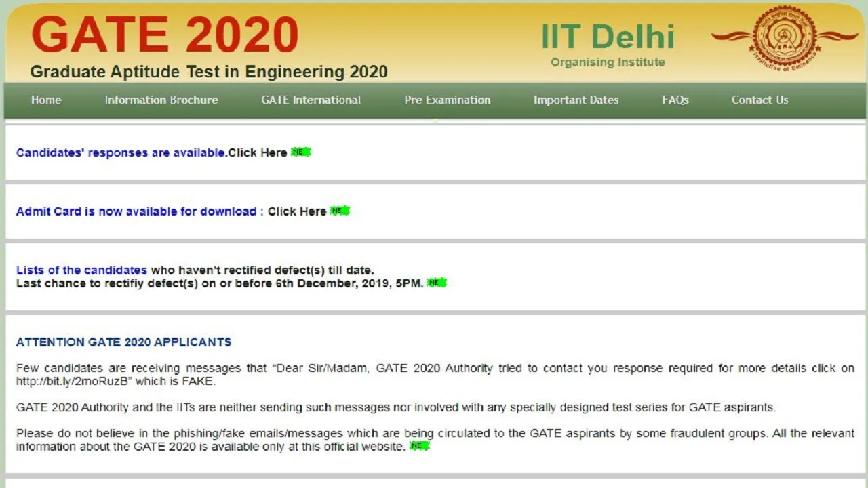Screen dimensions: 868x488
Task: Click Here link for Admit Card download
Action: tap(297, 211)
